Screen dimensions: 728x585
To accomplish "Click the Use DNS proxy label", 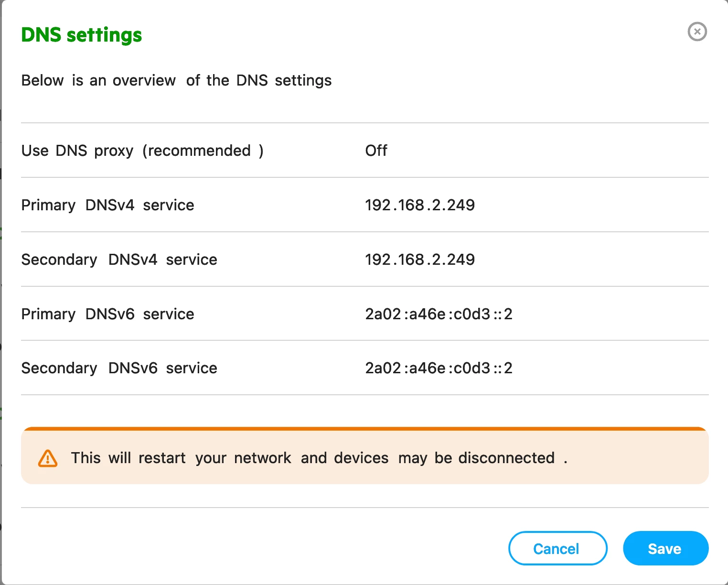I will click(x=142, y=151).
